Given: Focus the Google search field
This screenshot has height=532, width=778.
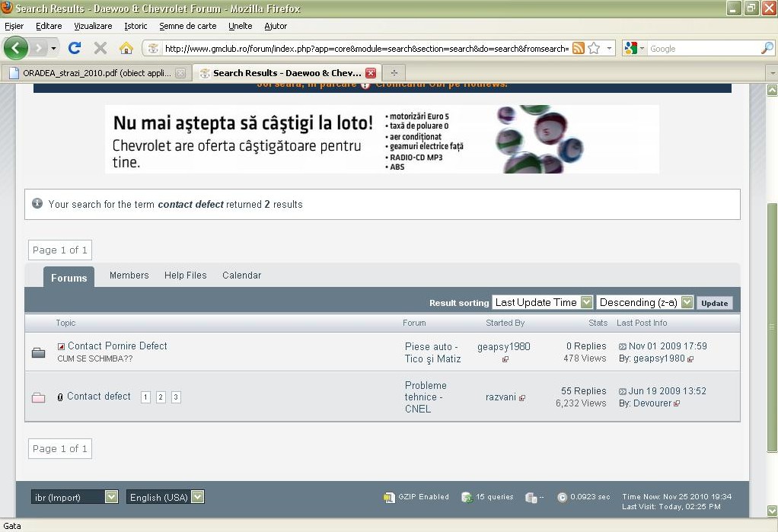Looking at the screenshot, I should (x=703, y=49).
